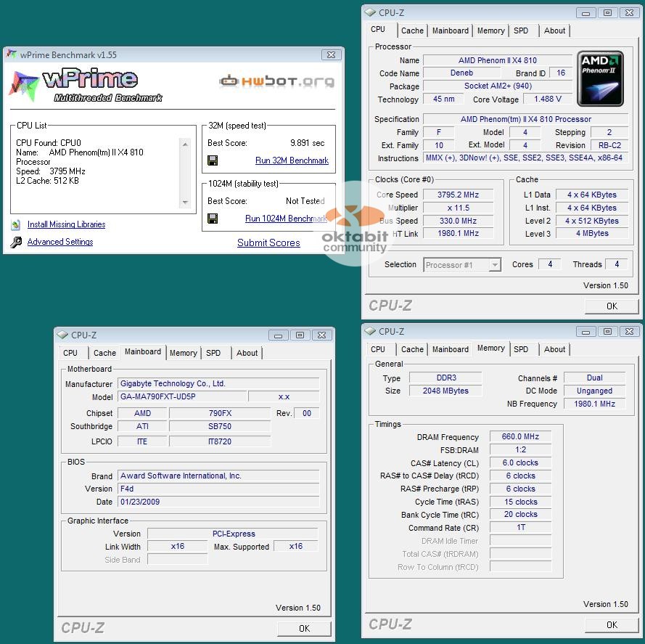
Task: Switch to Mainboard tab in top CPU-Z window
Action: (450, 30)
